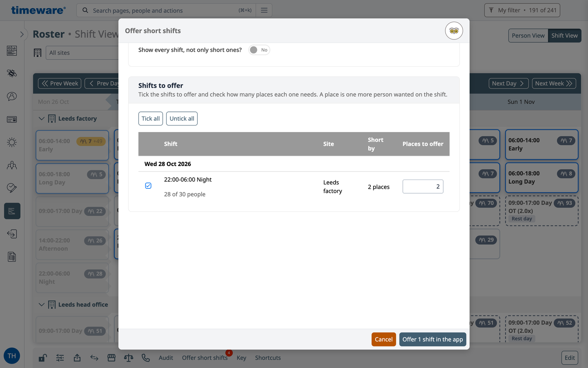The image size is (588, 368).
Task: Open the All sites dropdown
Action: [x=83, y=53]
